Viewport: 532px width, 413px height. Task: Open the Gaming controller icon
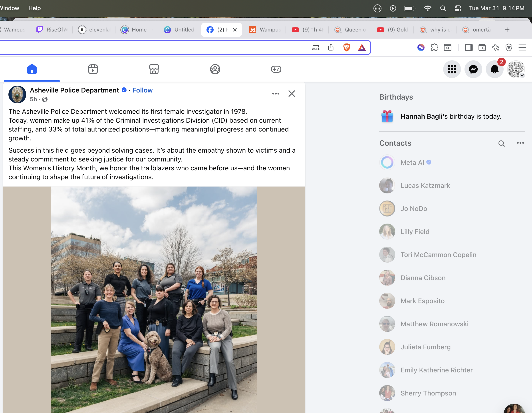click(276, 69)
